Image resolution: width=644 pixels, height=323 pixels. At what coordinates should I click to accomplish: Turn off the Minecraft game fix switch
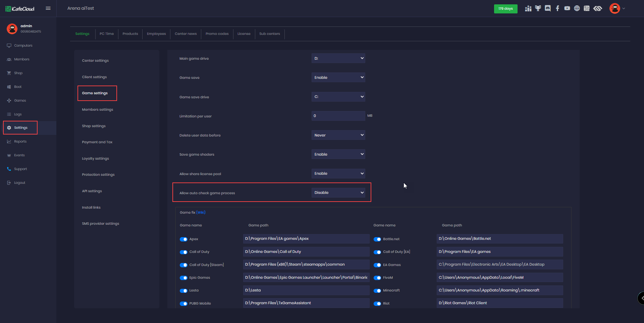coord(377,290)
